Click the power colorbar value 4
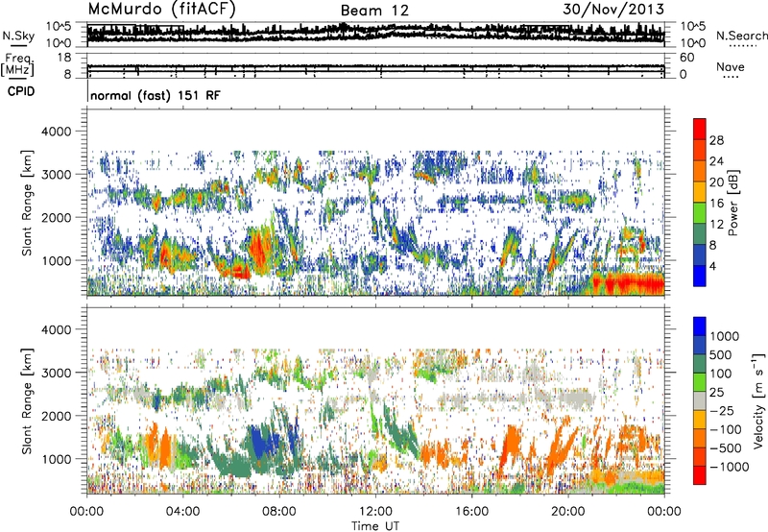The image size is (768, 532). (712, 267)
